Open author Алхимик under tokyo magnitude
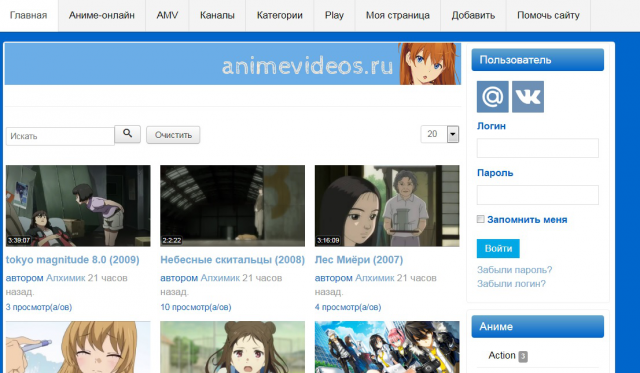This screenshot has height=373, width=640. point(65,278)
